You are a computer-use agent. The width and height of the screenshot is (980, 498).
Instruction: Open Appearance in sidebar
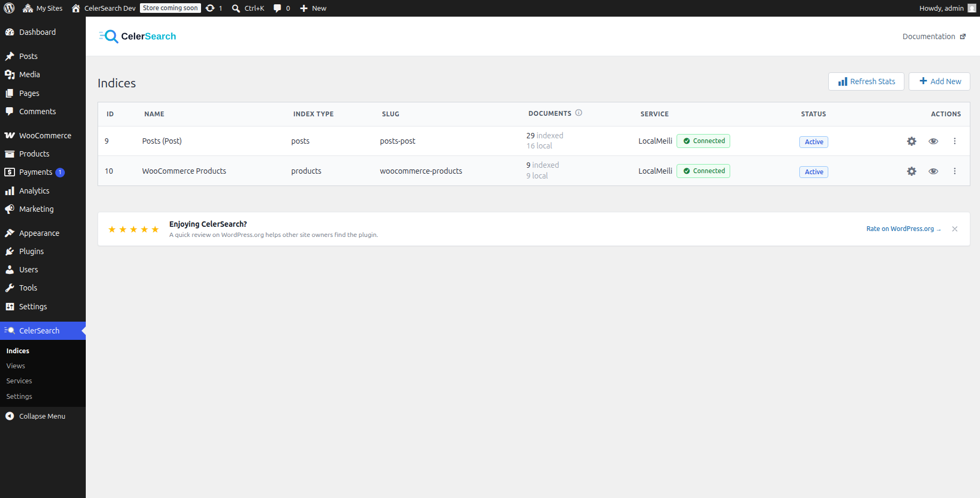43,233
